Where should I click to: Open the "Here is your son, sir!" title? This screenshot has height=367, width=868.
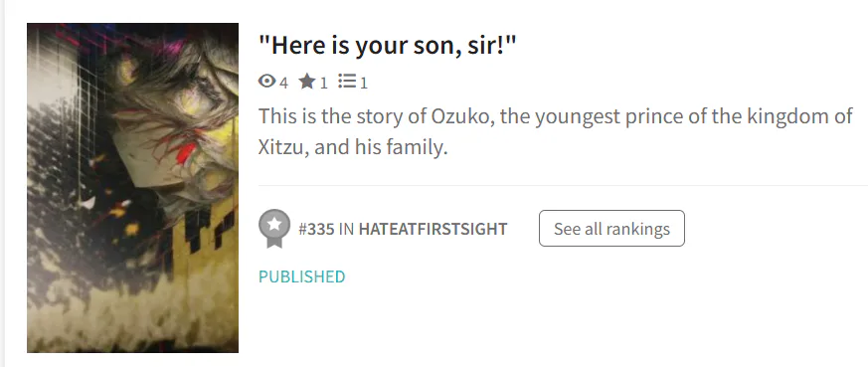tap(387, 46)
